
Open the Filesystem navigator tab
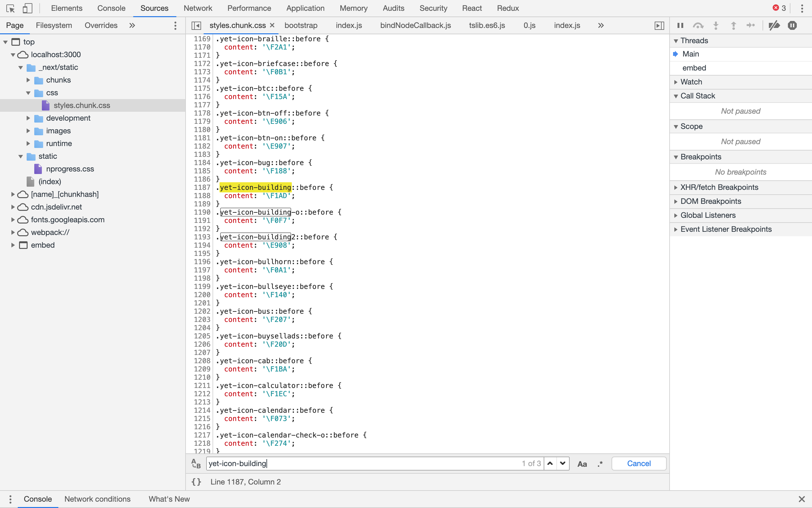coord(54,25)
